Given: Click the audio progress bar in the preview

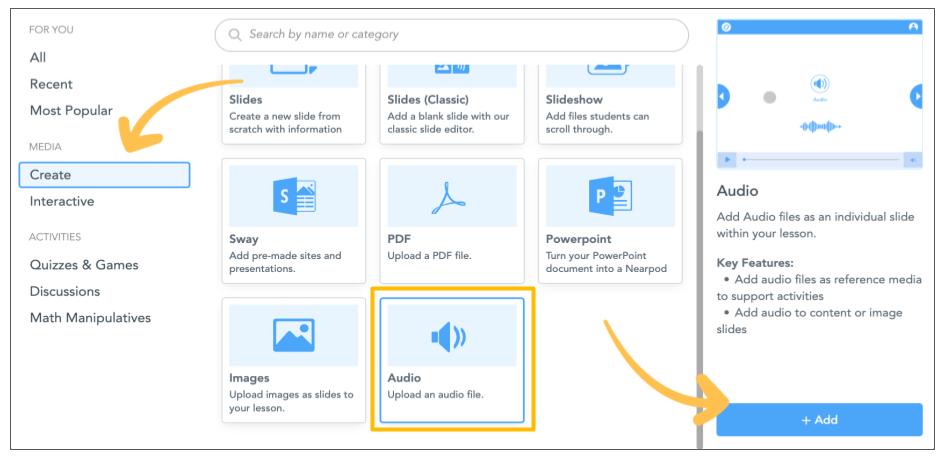Looking at the screenshot, I should [820, 160].
